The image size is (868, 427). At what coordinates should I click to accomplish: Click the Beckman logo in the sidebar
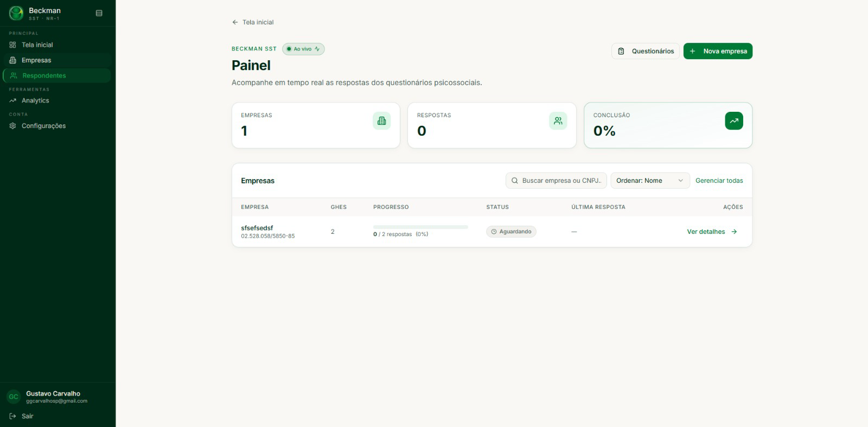(x=16, y=13)
